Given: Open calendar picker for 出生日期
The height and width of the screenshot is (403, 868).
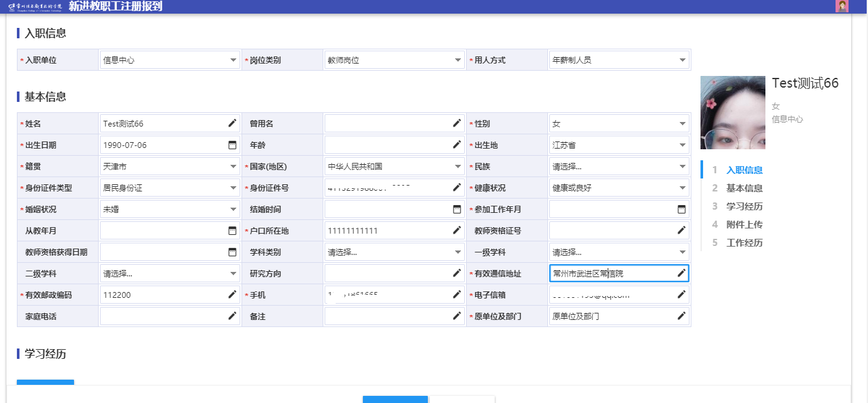Looking at the screenshot, I should [x=232, y=145].
